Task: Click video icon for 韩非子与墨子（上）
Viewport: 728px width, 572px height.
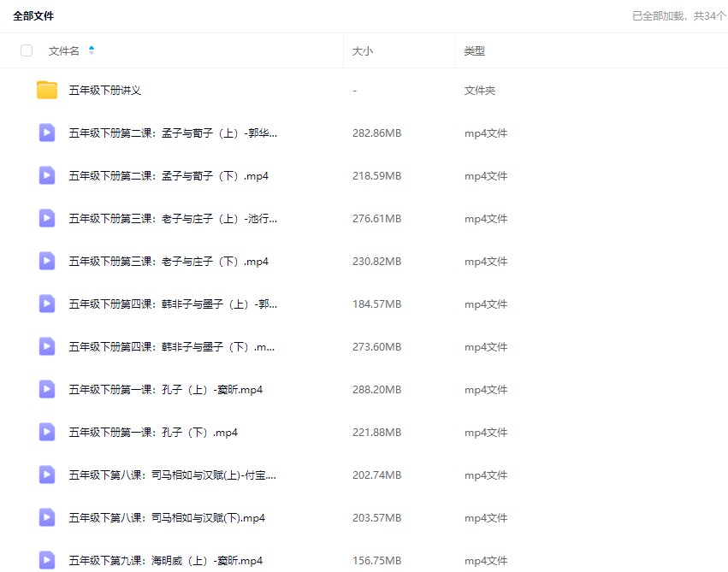Action: (x=47, y=304)
